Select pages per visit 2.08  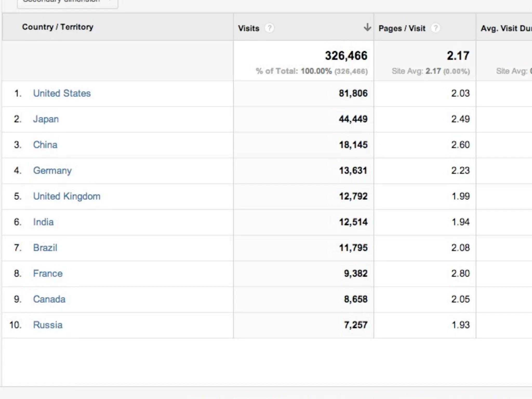[x=461, y=248]
